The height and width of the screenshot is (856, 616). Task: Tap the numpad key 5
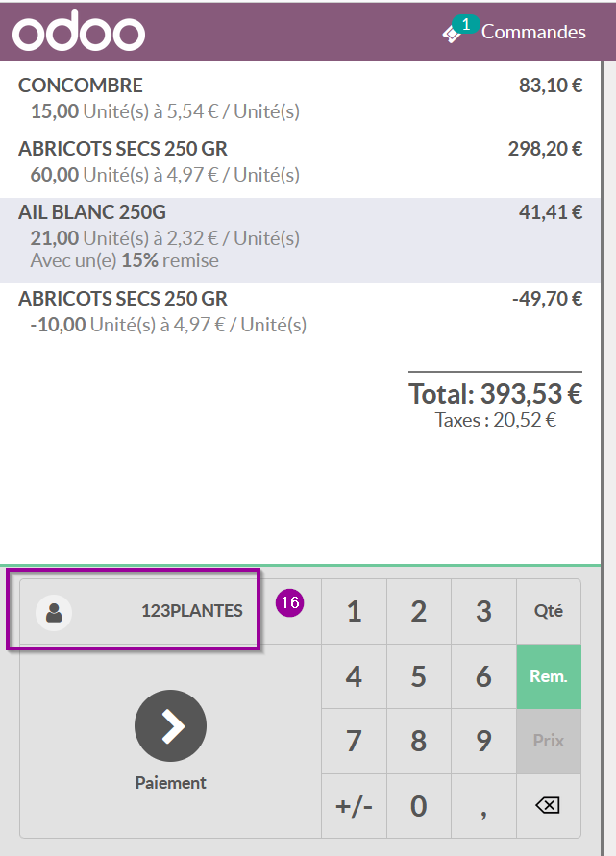[419, 676]
